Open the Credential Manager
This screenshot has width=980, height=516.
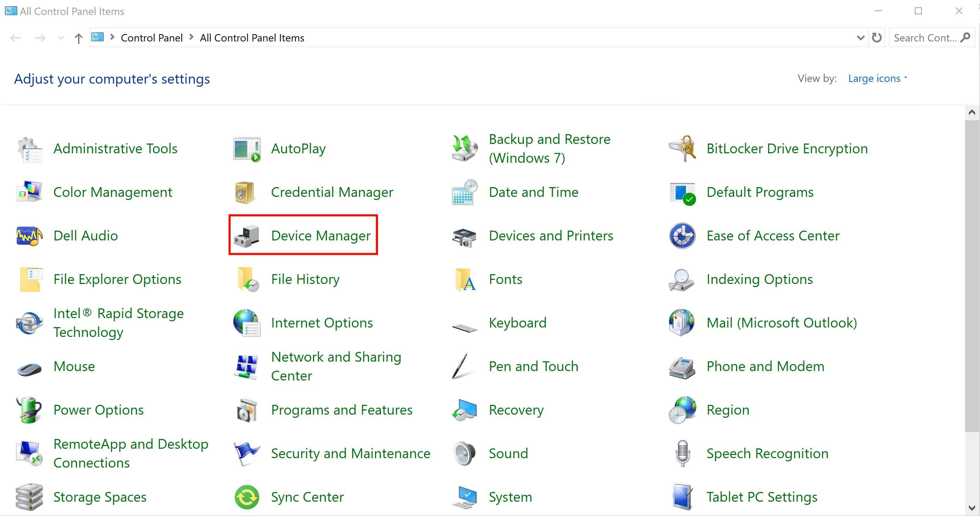(332, 192)
